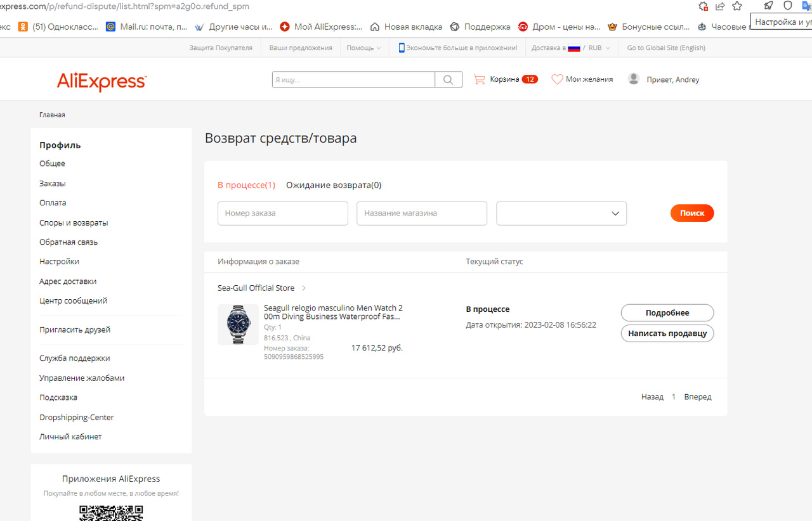This screenshot has width=812, height=521.
Task: Switch to the Ожидание возврата tab
Action: click(334, 185)
